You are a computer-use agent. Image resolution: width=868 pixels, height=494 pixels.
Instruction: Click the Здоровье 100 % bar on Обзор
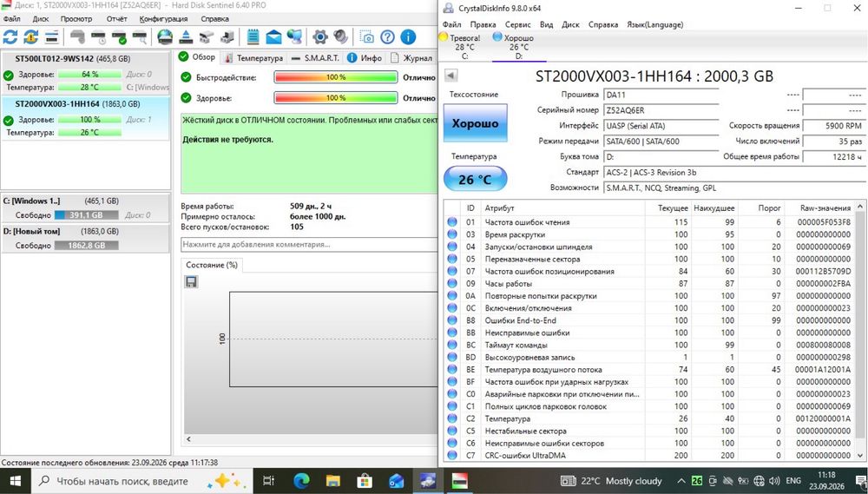(336, 98)
